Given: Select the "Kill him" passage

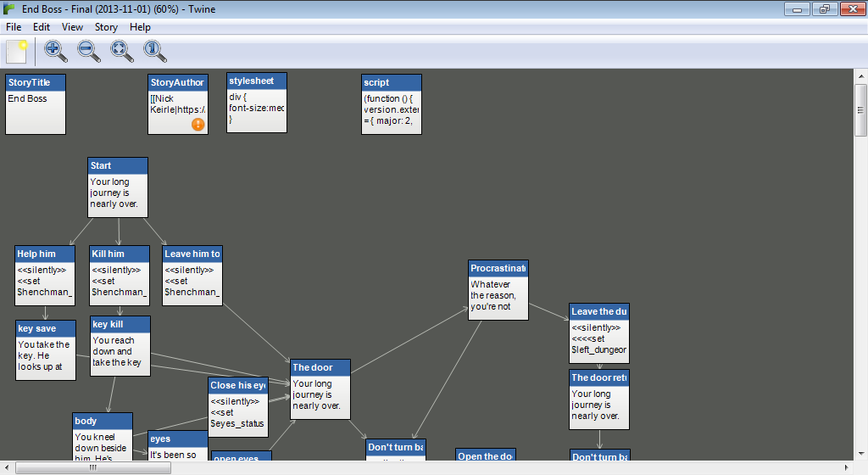Looking at the screenshot, I should pos(120,276).
